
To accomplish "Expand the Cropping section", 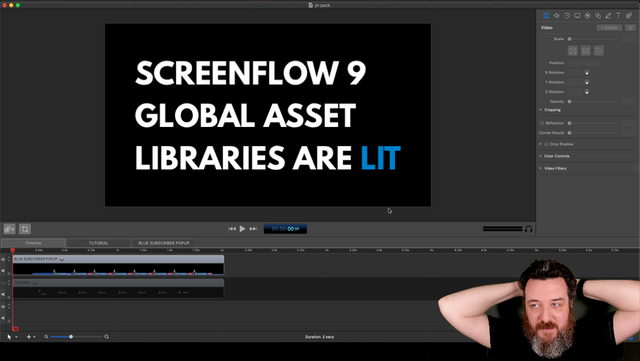I will [541, 110].
